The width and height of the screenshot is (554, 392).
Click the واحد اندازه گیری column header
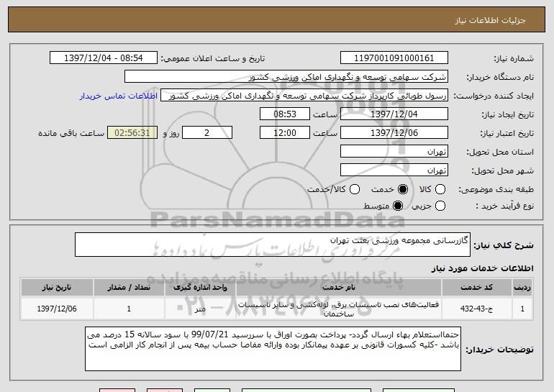click(200, 288)
